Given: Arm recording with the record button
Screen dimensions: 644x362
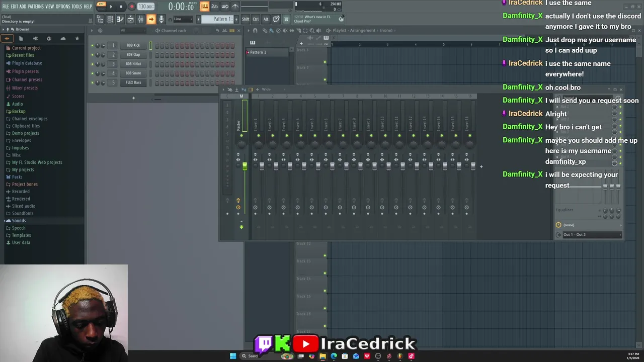Looking at the screenshot, I should pyautogui.click(x=131, y=7).
